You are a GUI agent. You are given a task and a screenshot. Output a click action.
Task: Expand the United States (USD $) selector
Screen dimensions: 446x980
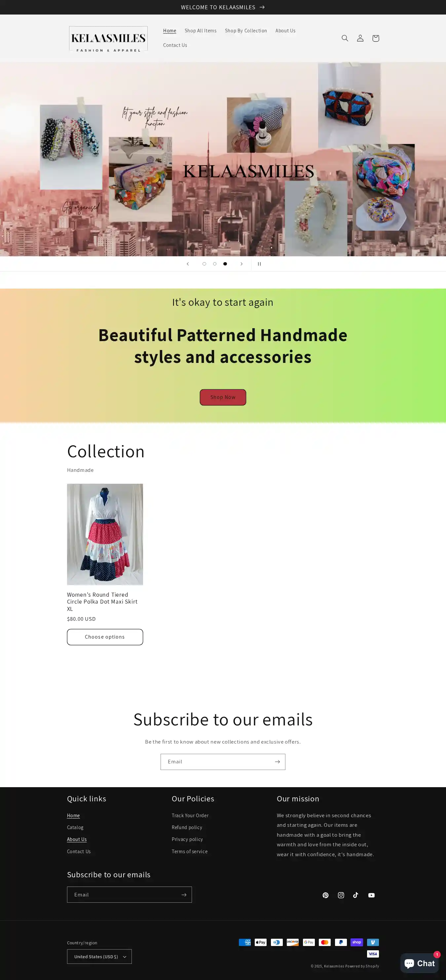[x=99, y=957]
